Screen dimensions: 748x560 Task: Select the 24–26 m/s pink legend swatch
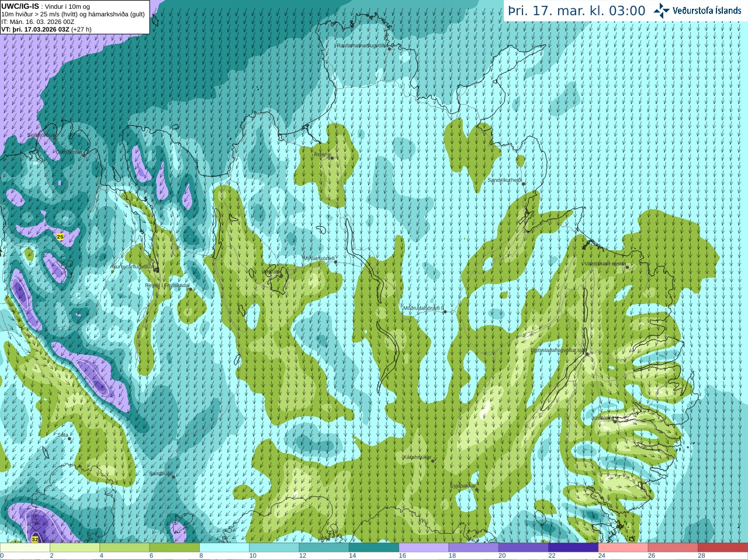coord(623,548)
